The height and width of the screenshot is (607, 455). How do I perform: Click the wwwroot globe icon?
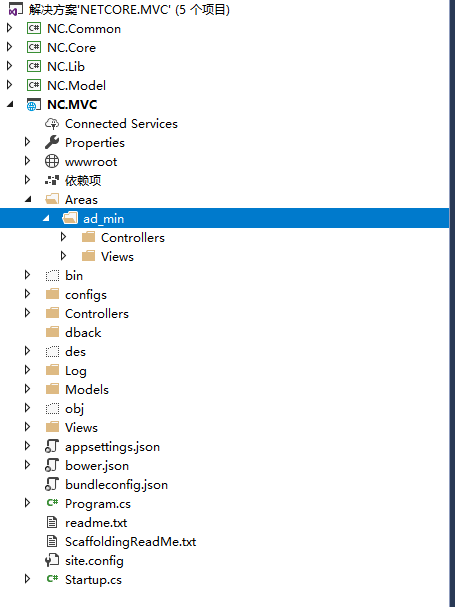coord(52,161)
